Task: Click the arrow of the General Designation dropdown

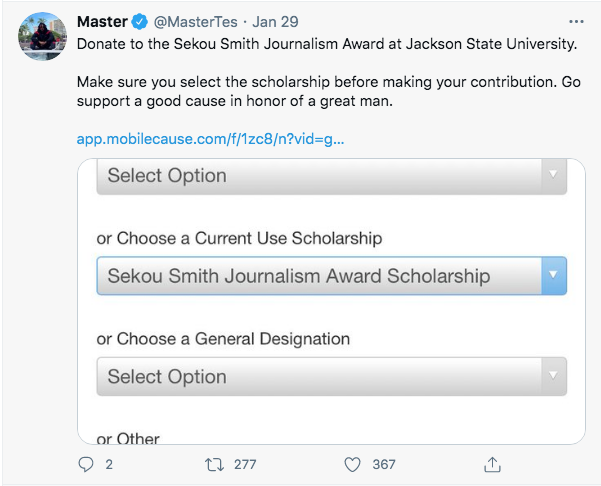Action: point(553,377)
